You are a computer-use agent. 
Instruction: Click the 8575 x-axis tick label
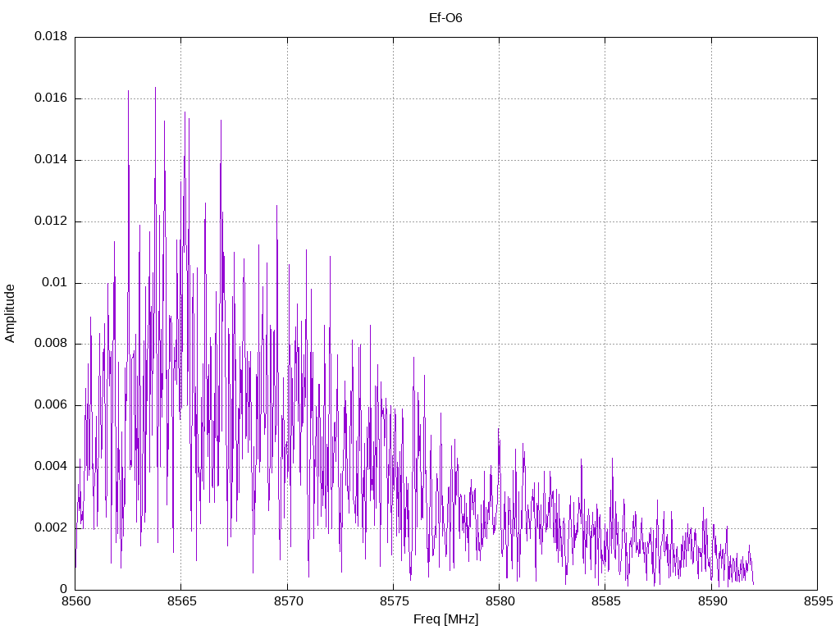tap(394, 601)
